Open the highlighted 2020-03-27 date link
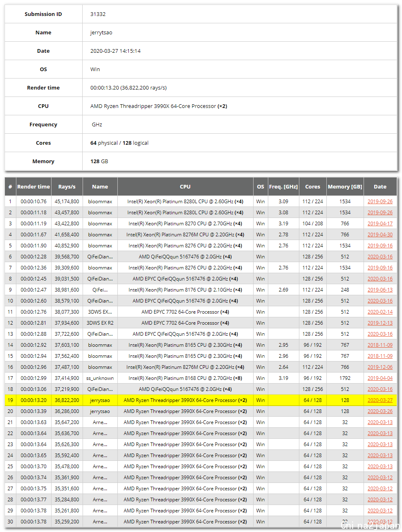Image resolution: width=402 pixels, height=532 pixels. click(x=380, y=400)
